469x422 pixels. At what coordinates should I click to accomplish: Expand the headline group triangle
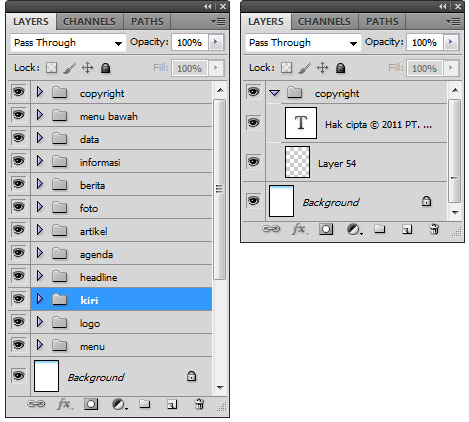click(40, 276)
